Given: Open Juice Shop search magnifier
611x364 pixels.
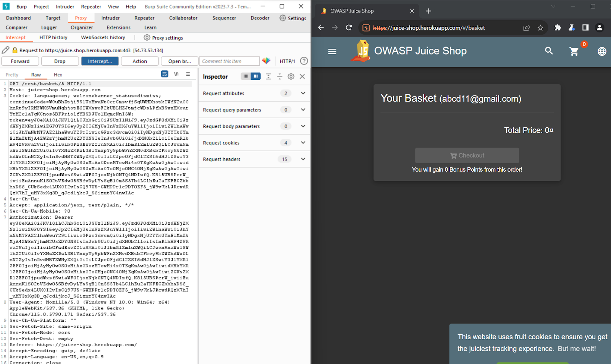Looking at the screenshot, I should pos(549,51).
